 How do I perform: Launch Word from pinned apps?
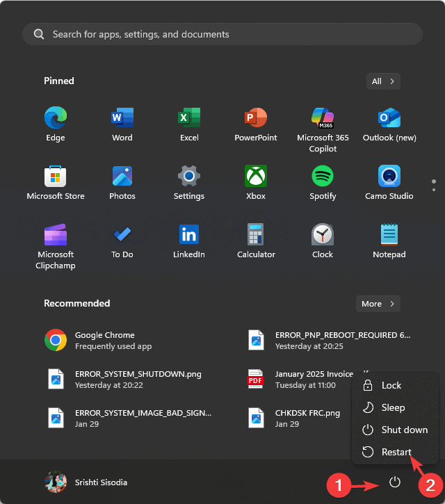tap(122, 124)
